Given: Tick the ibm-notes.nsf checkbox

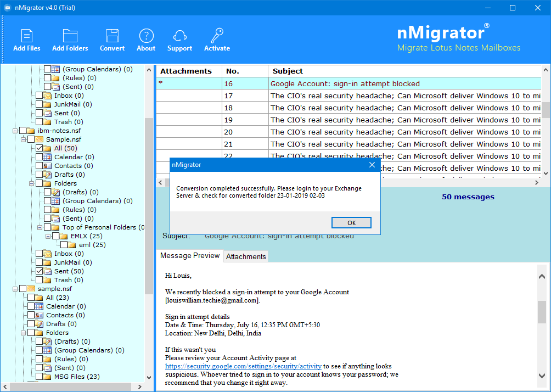Looking at the screenshot, I should pos(23,131).
